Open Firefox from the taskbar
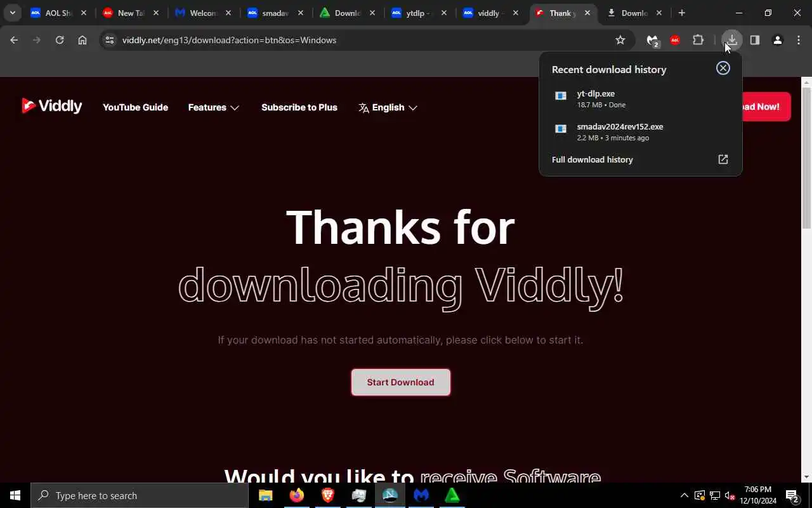 click(297, 495)
